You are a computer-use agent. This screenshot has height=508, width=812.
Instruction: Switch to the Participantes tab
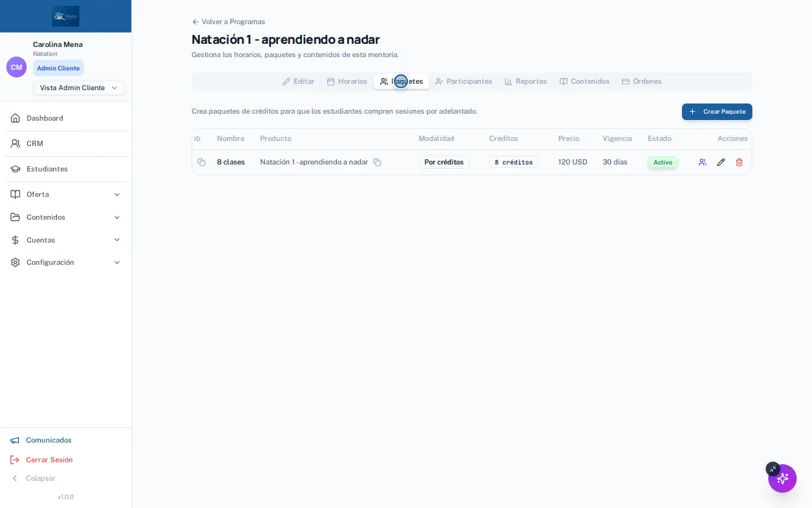point(464,81)
